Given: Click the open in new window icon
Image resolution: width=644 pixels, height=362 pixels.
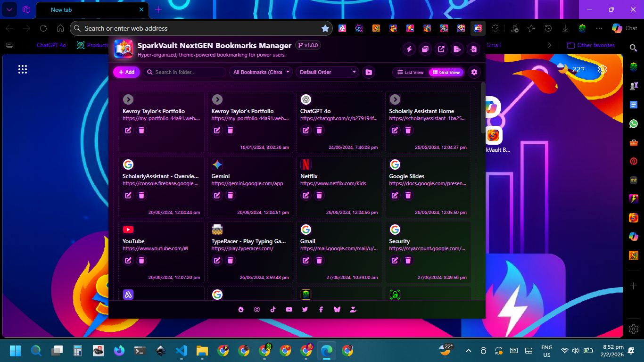Looking at the screenshot, I should click(441, 49).
